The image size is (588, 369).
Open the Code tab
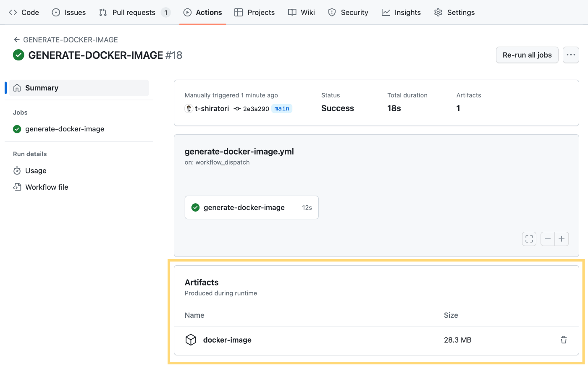point(24,12)
